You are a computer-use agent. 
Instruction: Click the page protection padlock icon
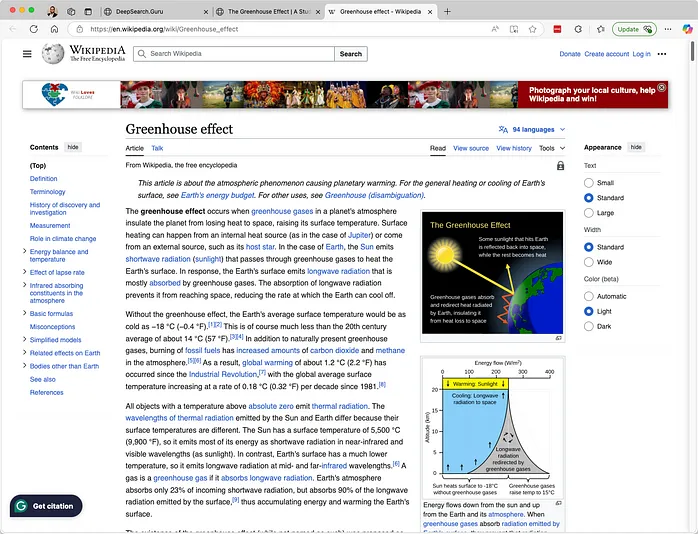click(x=560, y=165)
